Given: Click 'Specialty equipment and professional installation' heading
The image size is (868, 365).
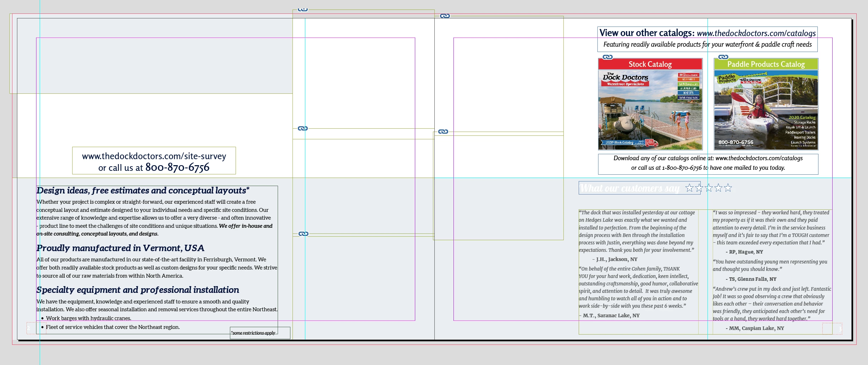Looking at the screenshot, I should pyautogui.click(x=138, y=290).
